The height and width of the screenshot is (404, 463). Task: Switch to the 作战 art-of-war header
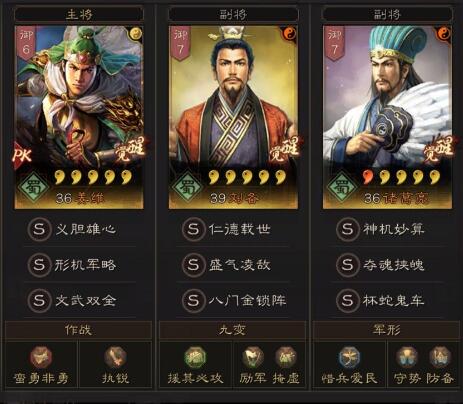coord(78,330)
